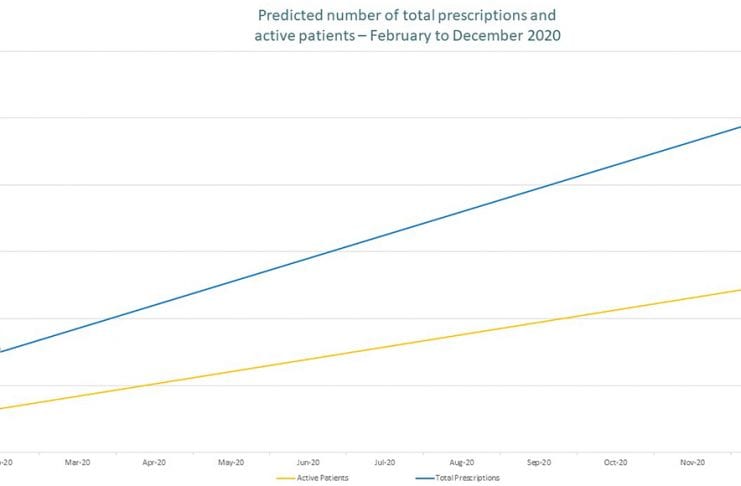Click the Jul-20 month label
Screen dimensions: 741x486
385,463
